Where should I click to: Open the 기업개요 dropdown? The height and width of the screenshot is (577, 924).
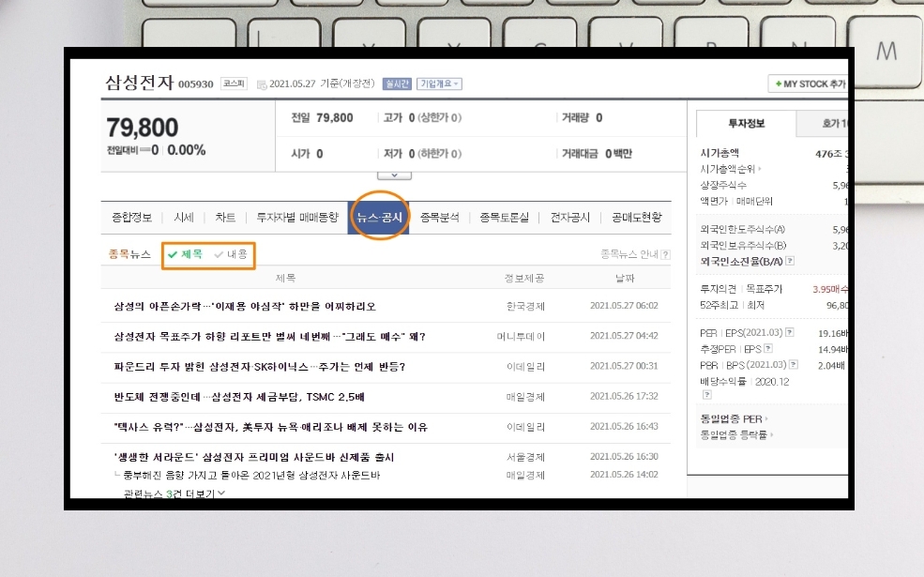click(x=439, y=84)
